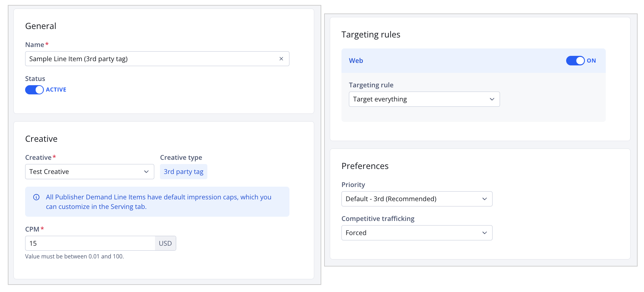Click the info icon in impression caps notice

point(36,197)
